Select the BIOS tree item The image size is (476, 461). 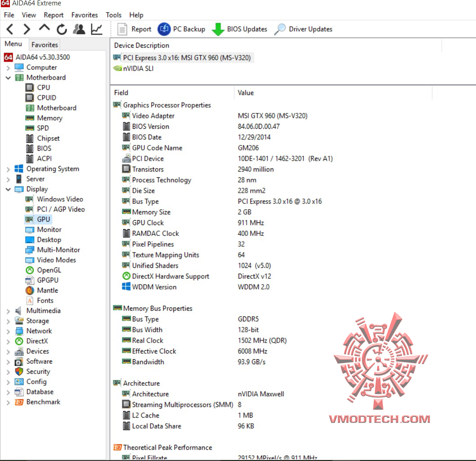click(x=39, y=149)
